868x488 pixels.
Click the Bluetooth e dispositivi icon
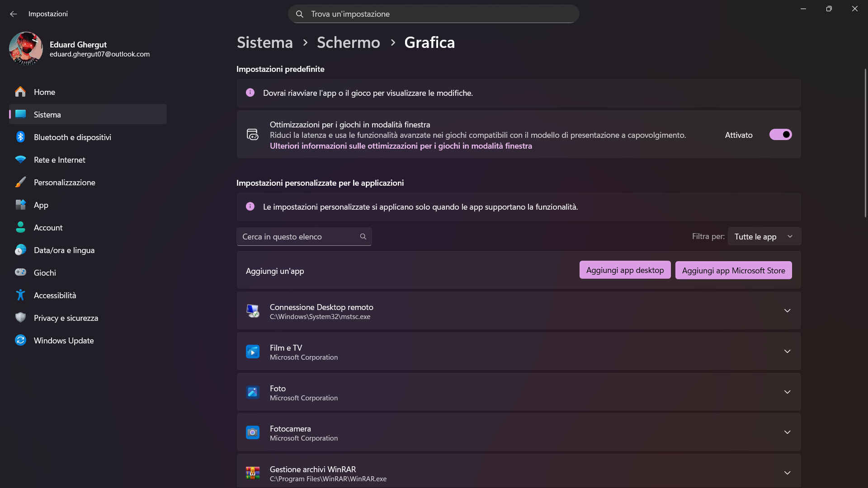tap(20, 137)
